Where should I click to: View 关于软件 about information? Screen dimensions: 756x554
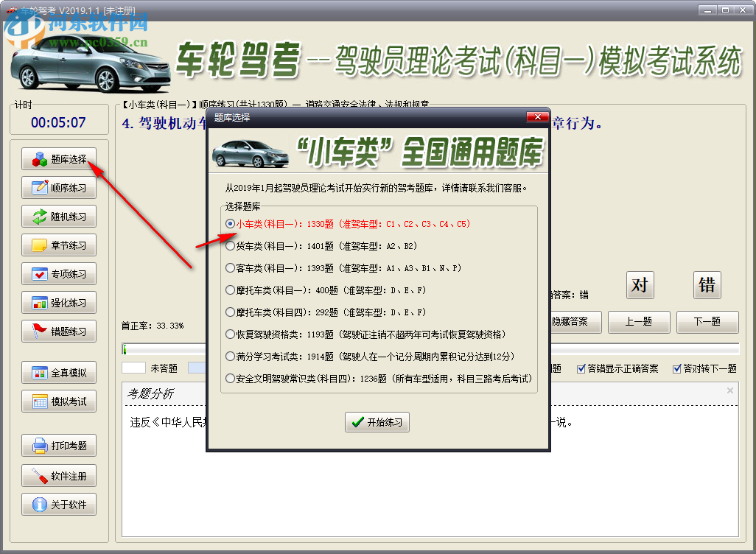pos(59,504)
